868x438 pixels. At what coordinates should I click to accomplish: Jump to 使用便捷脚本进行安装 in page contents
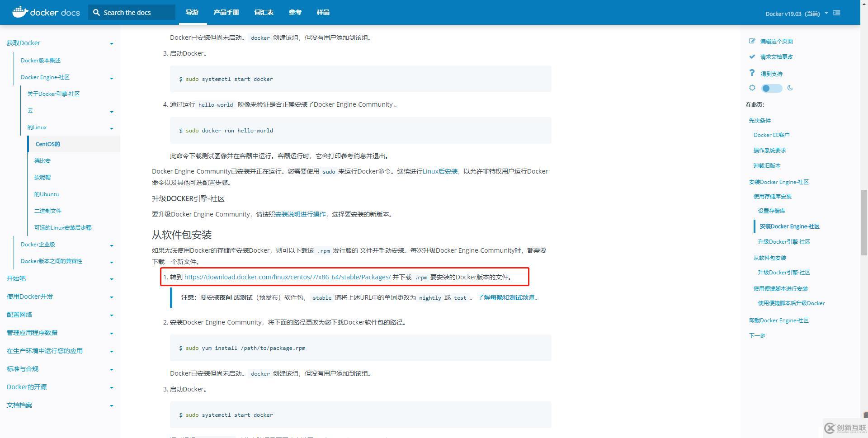781,288
